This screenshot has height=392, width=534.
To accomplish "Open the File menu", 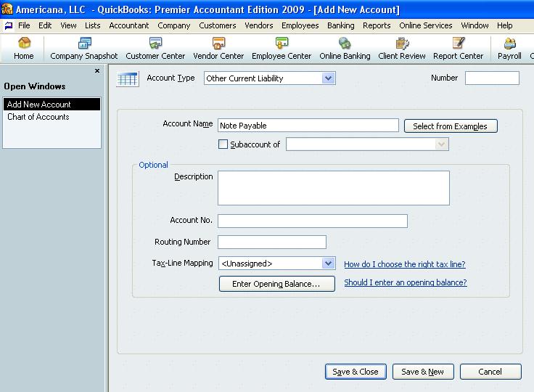I will pyautogui.click(x=24, y=25).
